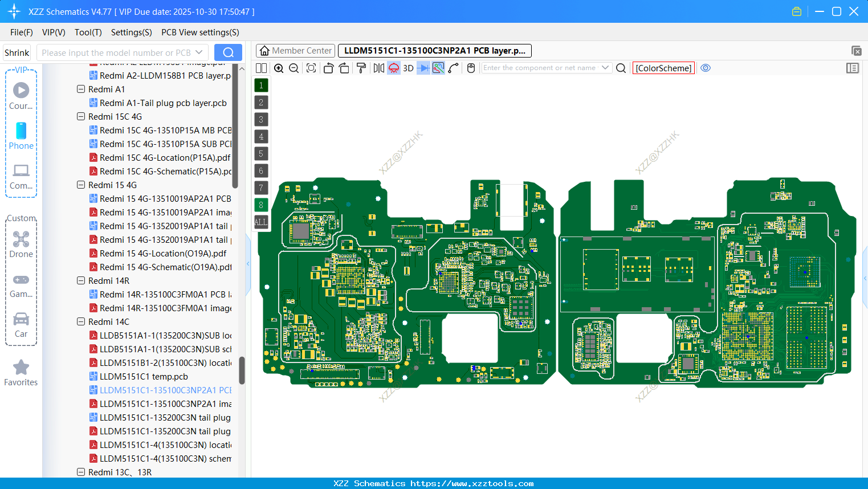Select the Phone category in the VIP sidebar
This screenshot has width=868, height=489.
[x=21, y=137]
